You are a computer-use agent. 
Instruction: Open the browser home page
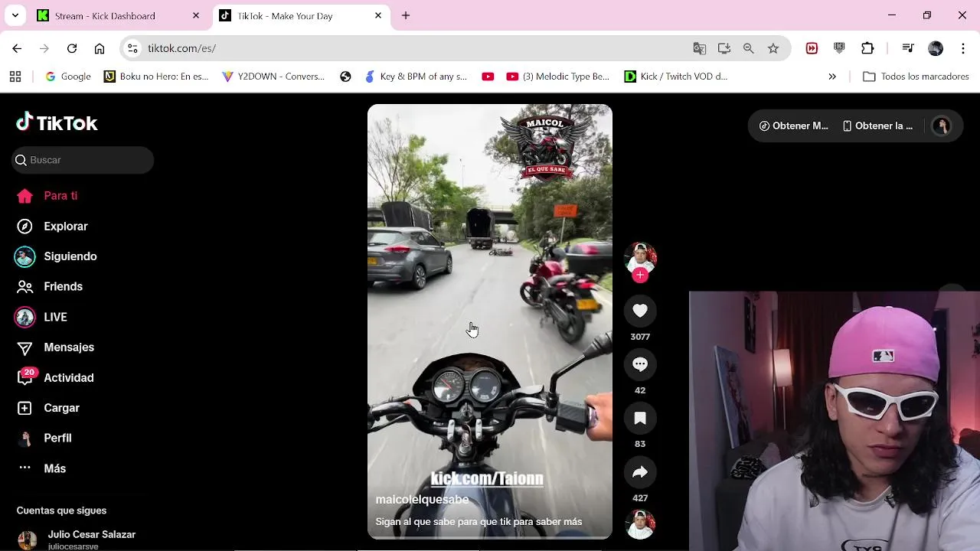[100, 48]
